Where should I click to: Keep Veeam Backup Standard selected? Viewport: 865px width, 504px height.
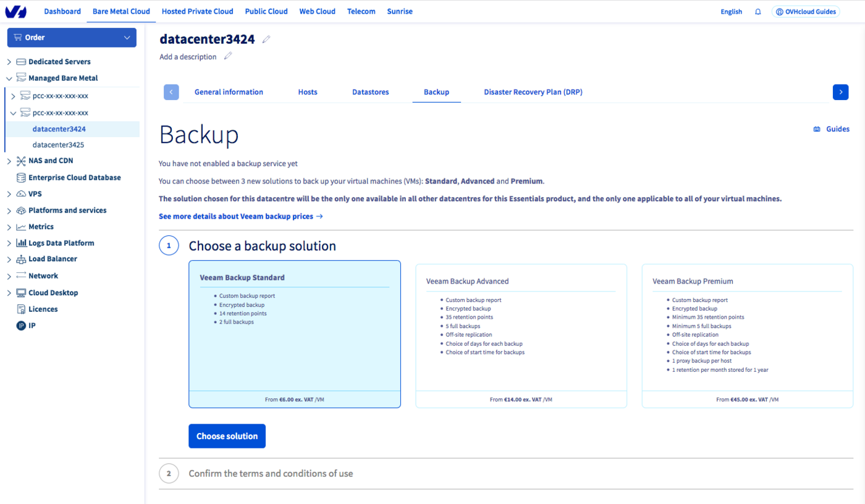[295, 334]
